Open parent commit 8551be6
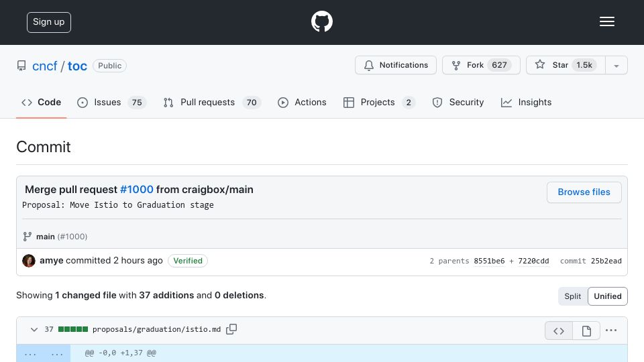The width and height of the screenshot is (644, 362). pyautogui.click(x=489, y=261)
